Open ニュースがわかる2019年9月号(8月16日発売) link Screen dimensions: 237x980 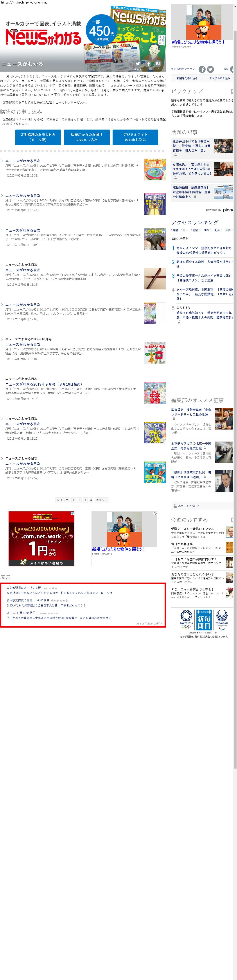tap(44, 384)
